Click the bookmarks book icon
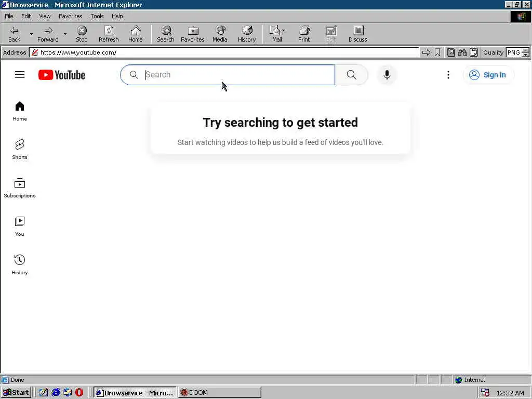 pyautogui.click(x=451, y=52)
